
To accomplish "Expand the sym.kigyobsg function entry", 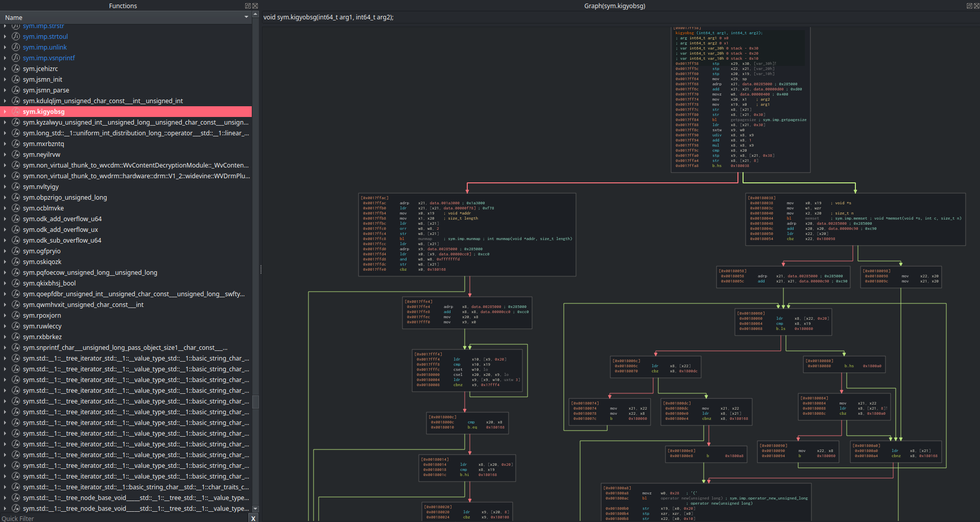I will point(5,112).
